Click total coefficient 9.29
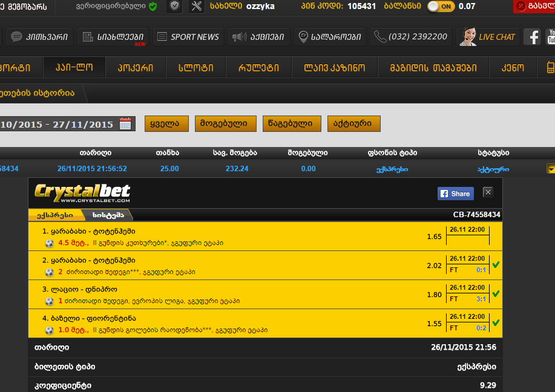555x392 pixels. coord(488,385)
